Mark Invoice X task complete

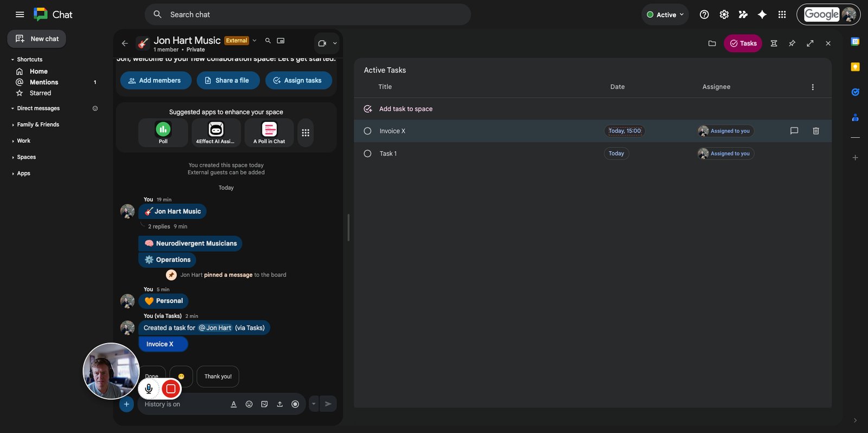(x=367, y=131)
